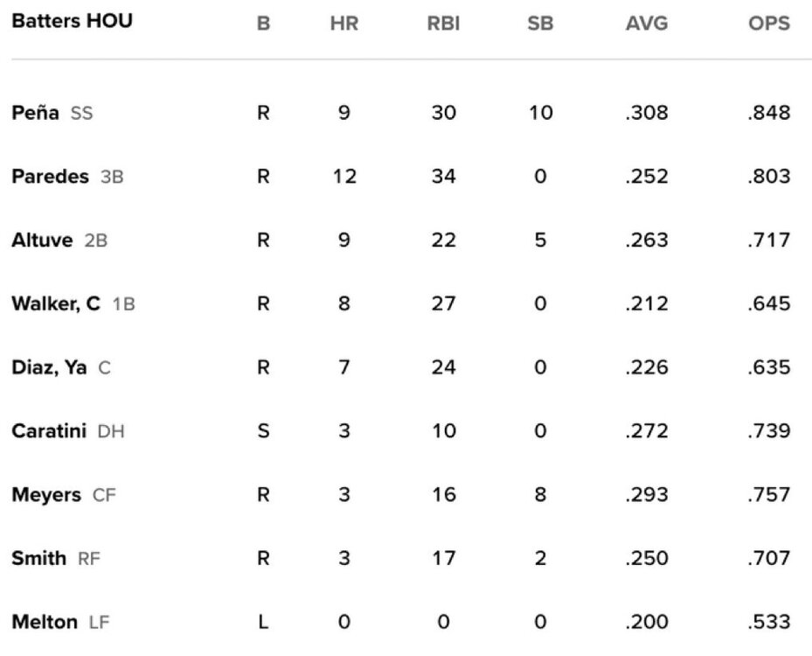Click Peña's .848 OPS value

point(768,113)
